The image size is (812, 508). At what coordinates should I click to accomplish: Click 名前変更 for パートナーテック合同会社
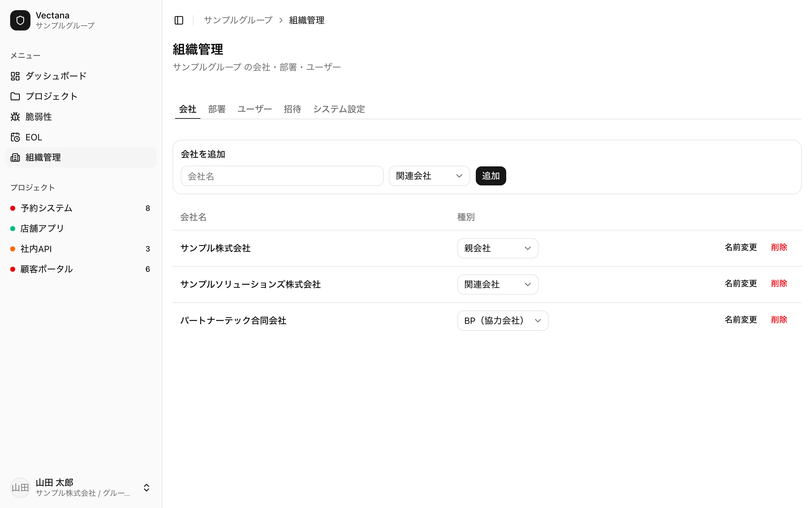click(x=741, y=319)
